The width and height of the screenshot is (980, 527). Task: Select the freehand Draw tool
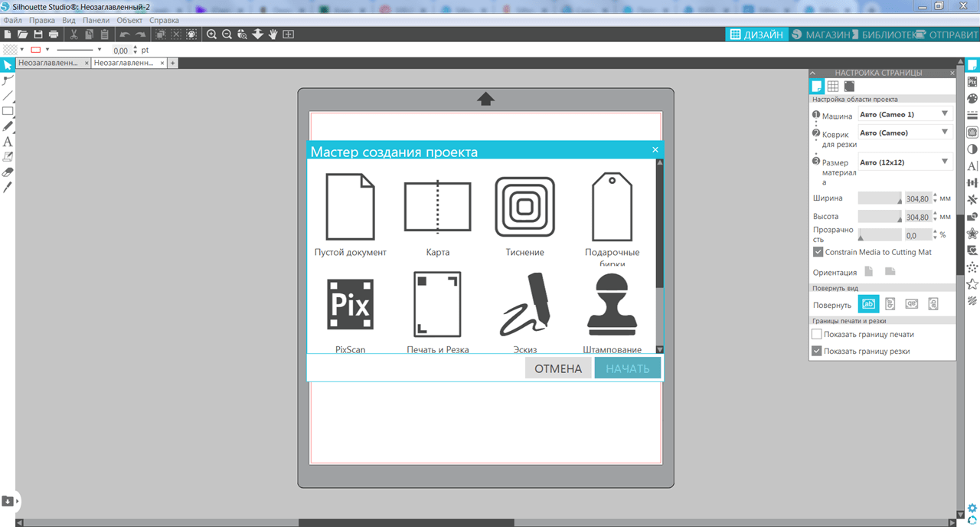8,126
